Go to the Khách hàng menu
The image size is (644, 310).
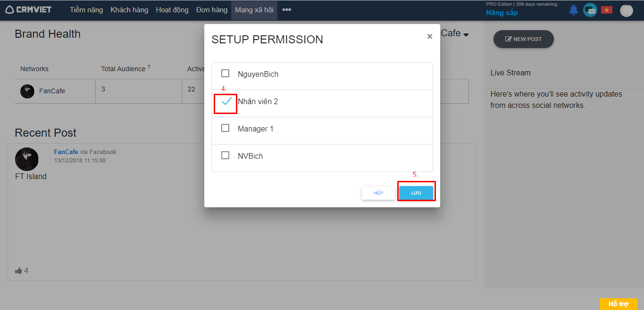point(129,10)
